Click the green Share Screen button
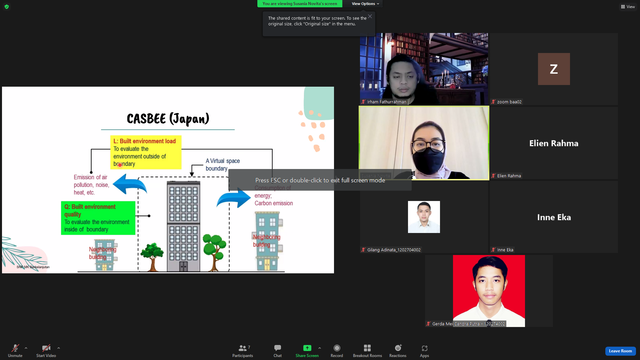 pos(307,350)
